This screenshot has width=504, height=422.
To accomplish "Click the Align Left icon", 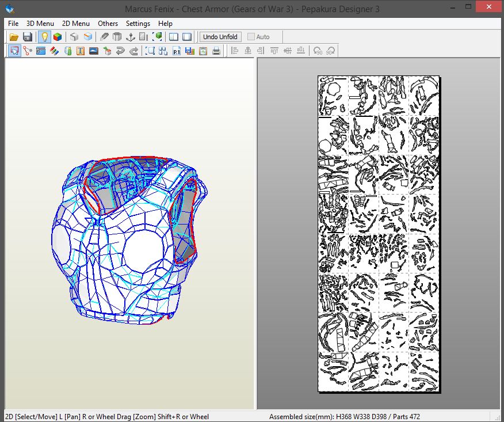I will [x=235, y=51].
